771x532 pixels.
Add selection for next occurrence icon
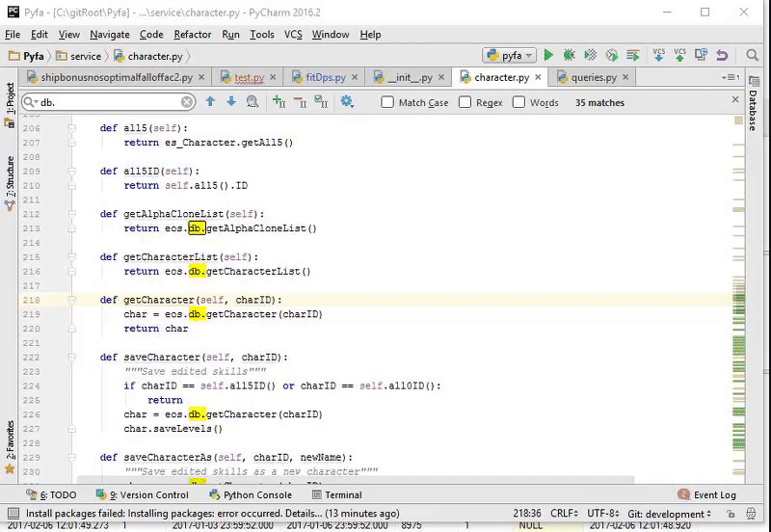(x=279, y=102)
